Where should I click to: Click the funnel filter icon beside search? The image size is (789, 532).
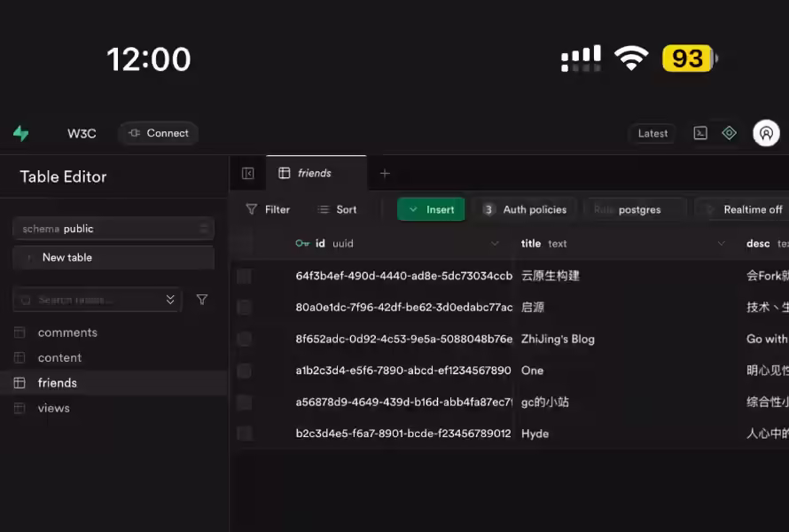click(202, 300)
